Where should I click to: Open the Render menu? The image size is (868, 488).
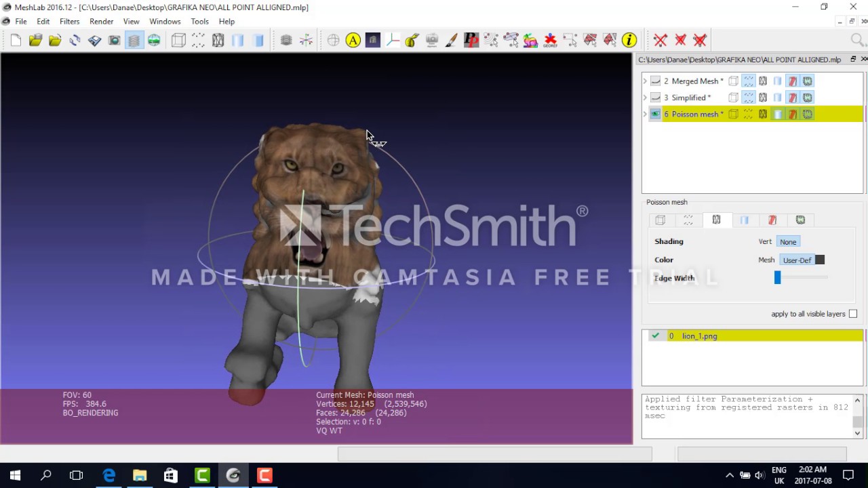click(102, 22)
